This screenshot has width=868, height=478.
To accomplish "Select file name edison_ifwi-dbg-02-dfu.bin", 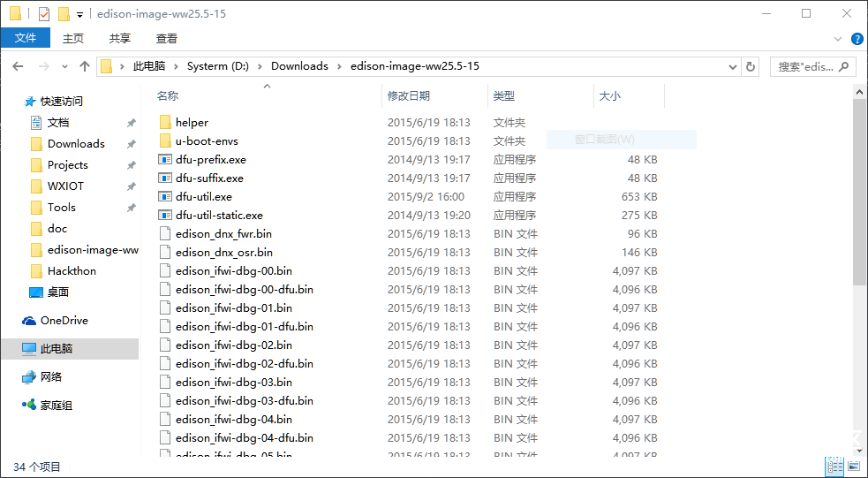I will tap(244, 364).
